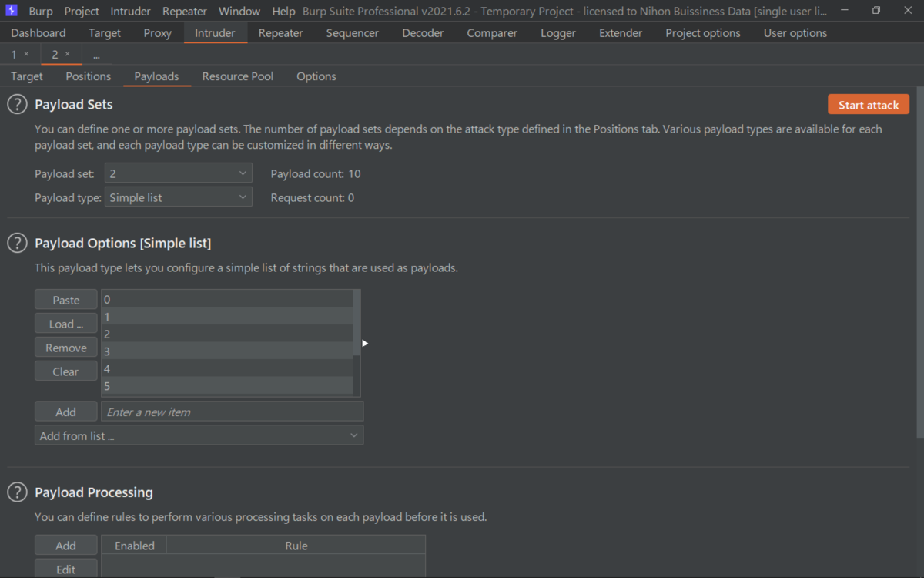Close Intruder attack tab 2

[x=67, y=54]
